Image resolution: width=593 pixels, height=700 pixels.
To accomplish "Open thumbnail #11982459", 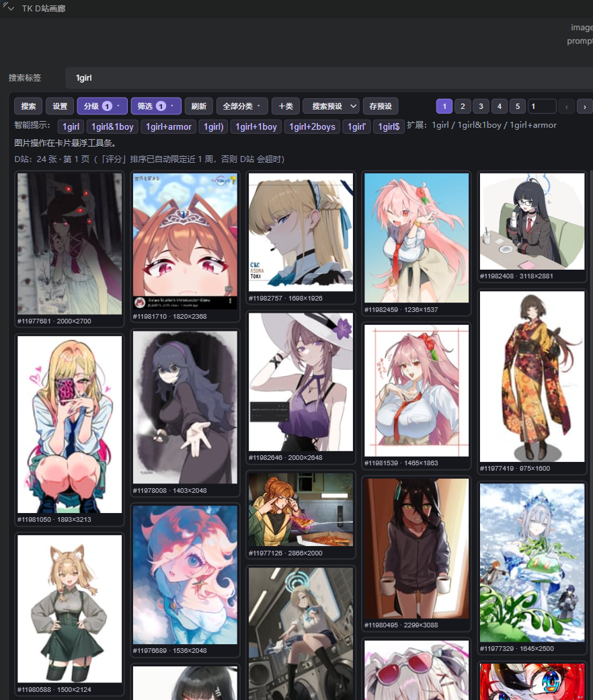I will 416,238.
